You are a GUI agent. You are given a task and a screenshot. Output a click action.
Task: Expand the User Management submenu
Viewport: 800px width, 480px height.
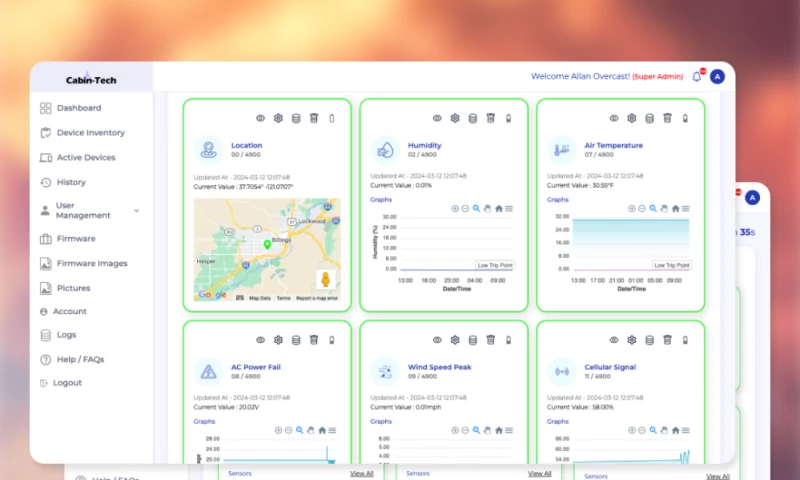(136, 211)
